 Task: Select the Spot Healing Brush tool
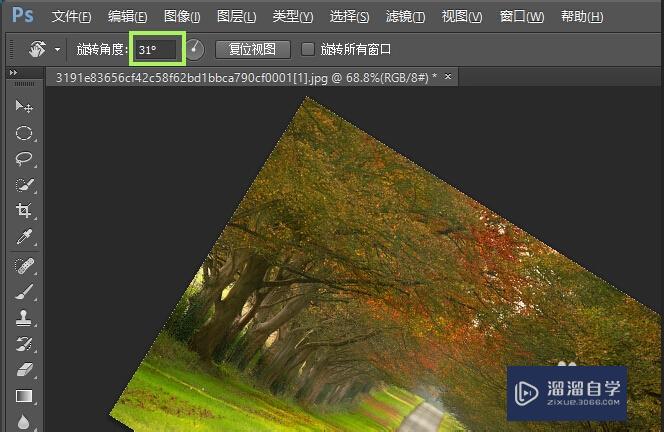[x=24, y=266]
